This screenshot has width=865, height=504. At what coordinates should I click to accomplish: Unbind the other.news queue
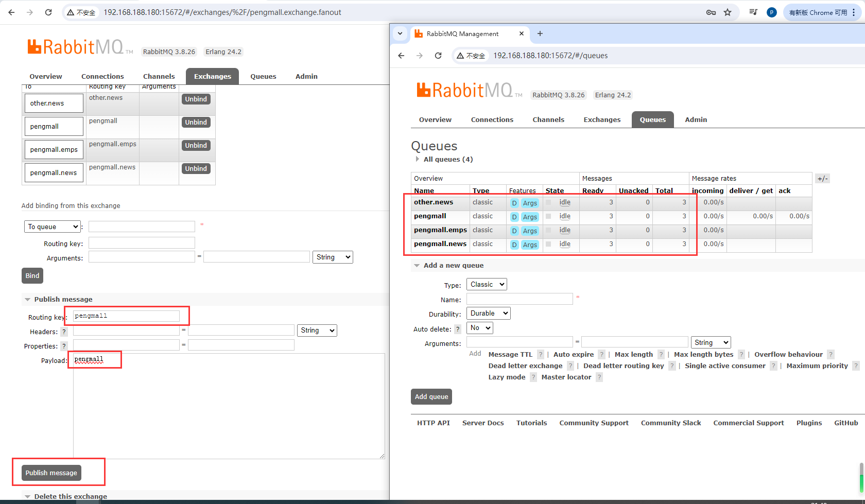[196, 99]
